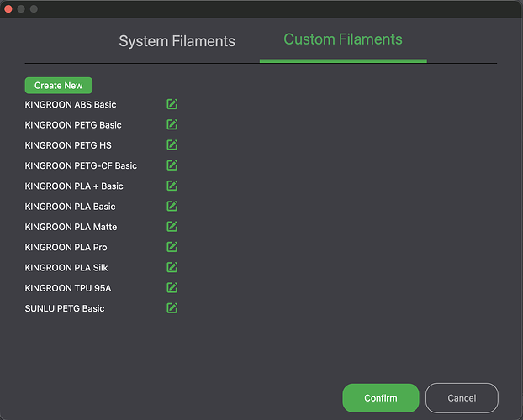The width and height of the screenshot is (523, 420).
Task: Select the KINGROON ABS Basic label
Action: point(71,105)
